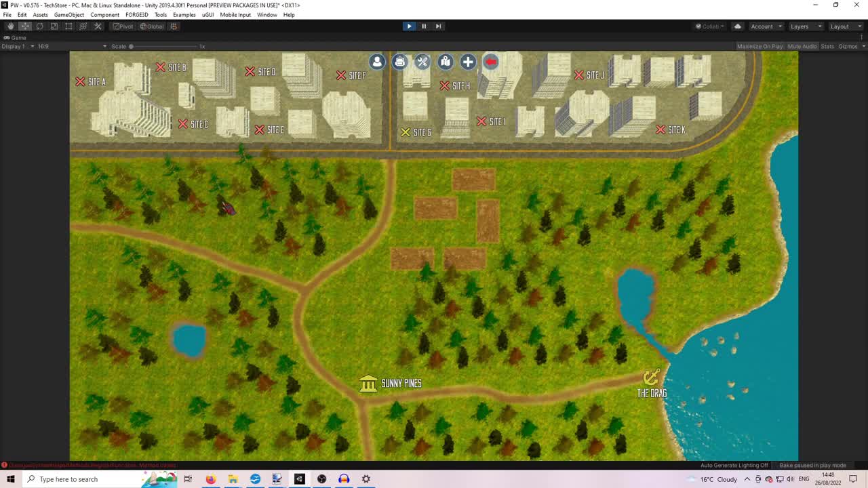Open the character profile icon in-game
Viewport: 868px width, 488px height.
click(377, 62)
